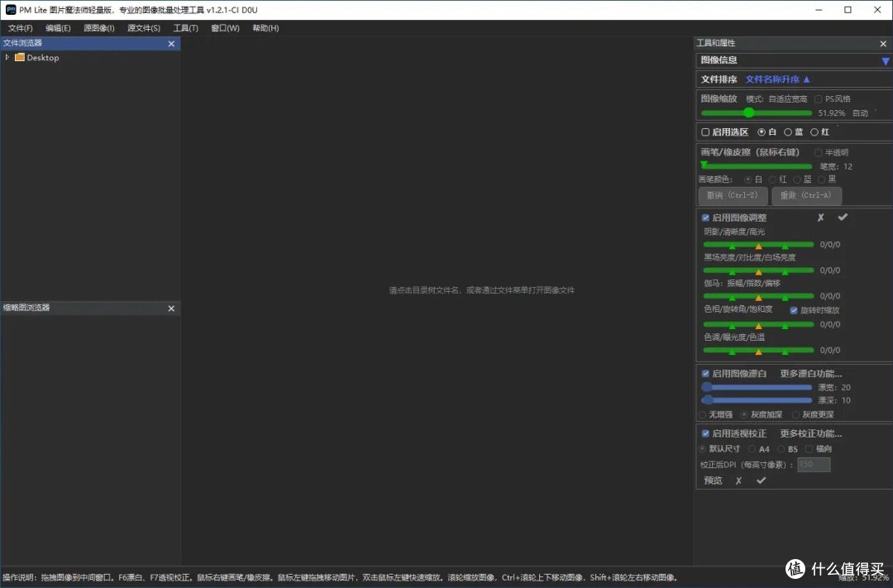Cancel image adjustment with the X icon
Viewport: 893px width, 588px height.
point(820,218)
